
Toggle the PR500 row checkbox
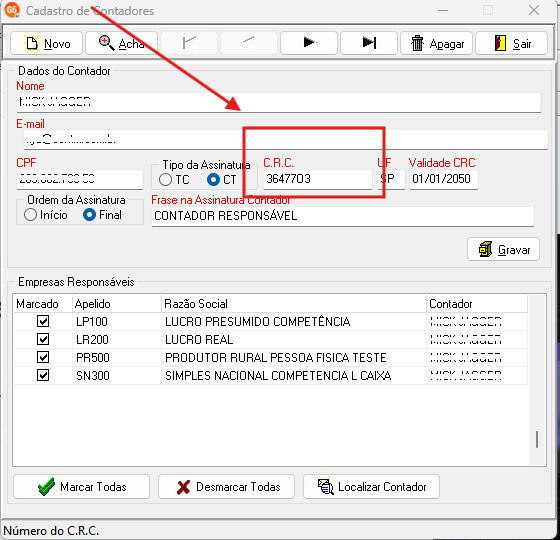click(43, 357)
